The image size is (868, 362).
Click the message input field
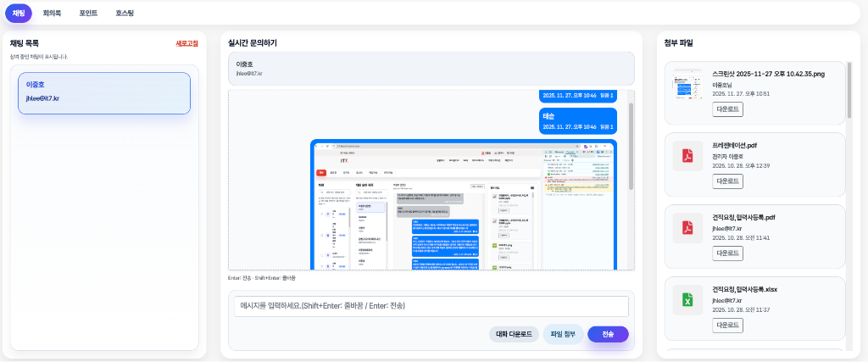pos(431,306)
